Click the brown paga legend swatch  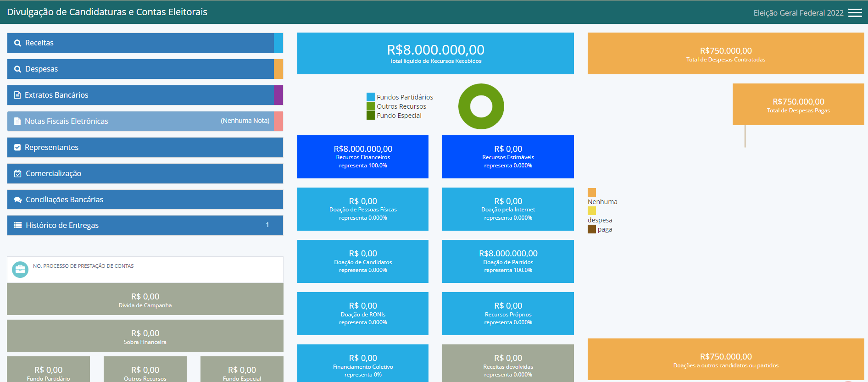click(592, 229)
